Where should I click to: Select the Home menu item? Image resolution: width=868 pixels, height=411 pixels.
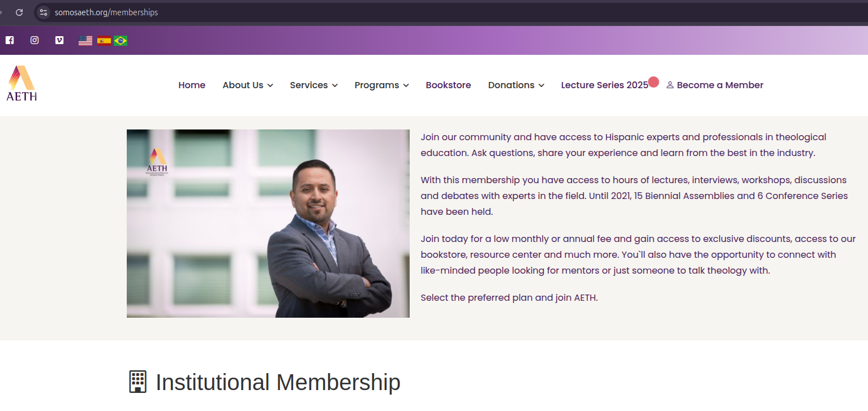192,85
